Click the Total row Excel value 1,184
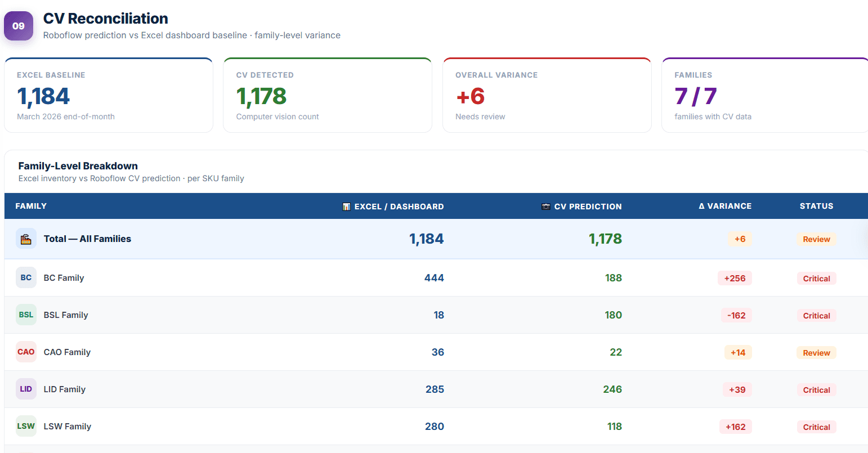The image size is (868, 453). click(427, 239)
